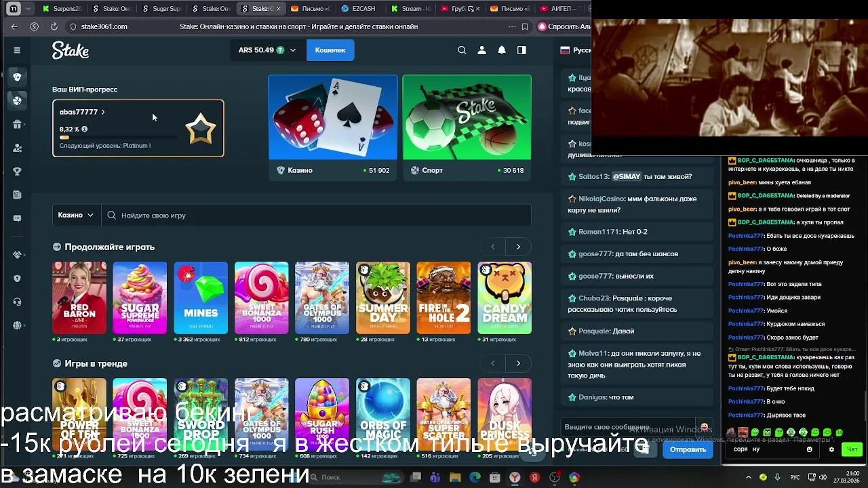Open the Русский chat language selector
This screenshot has width=868, height=488.
pos(575,50)
